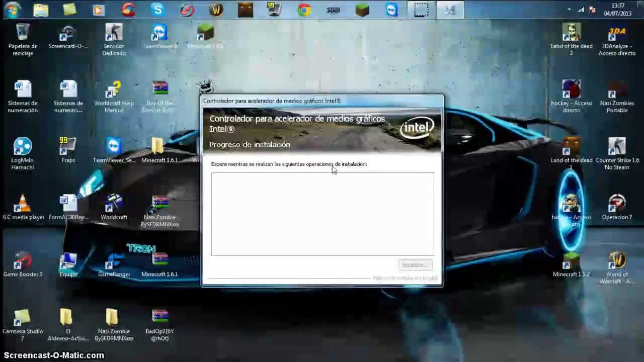The image size is (644, 362).
Task: Click the greyed Siguiente button
Action: [x=415, y=265]
